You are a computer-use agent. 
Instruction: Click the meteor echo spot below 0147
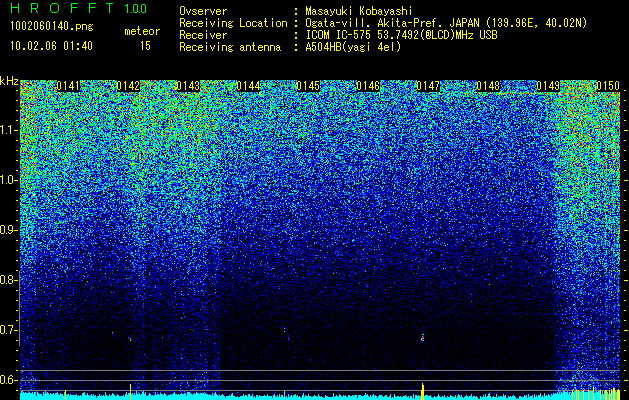(422, 337)
